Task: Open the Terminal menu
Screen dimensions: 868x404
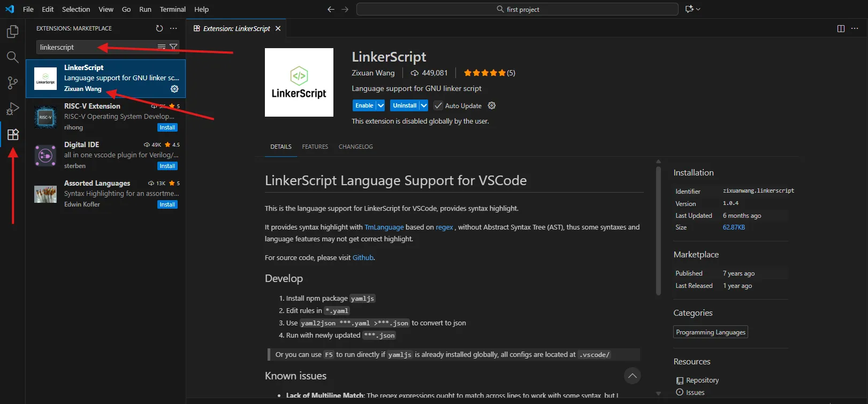Action: [172, 9]
